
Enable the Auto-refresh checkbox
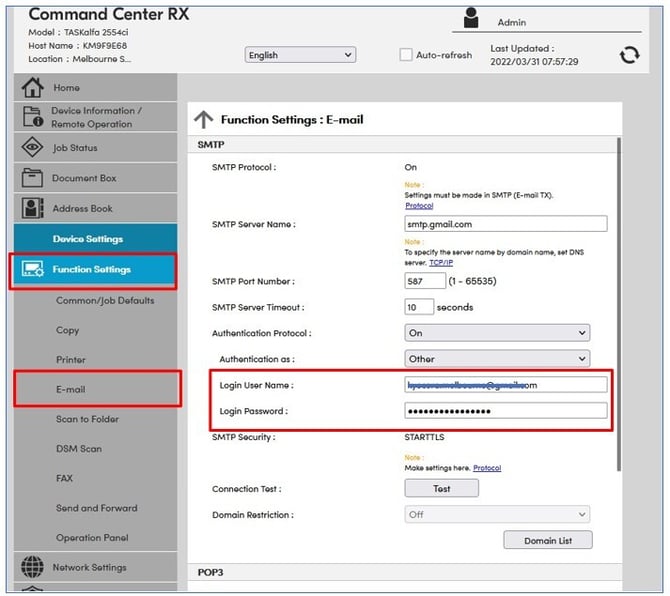tap(406, 55)
